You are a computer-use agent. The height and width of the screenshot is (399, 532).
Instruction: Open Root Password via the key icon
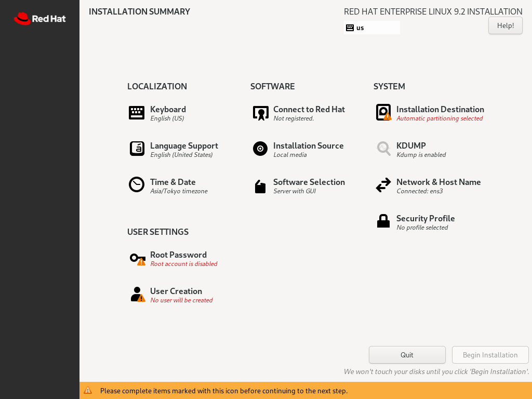tap(136, 258)
